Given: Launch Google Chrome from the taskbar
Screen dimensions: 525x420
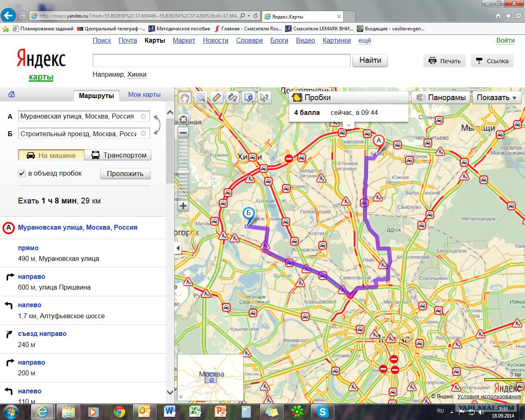Looking at the screenshot, I should (119, 411).
